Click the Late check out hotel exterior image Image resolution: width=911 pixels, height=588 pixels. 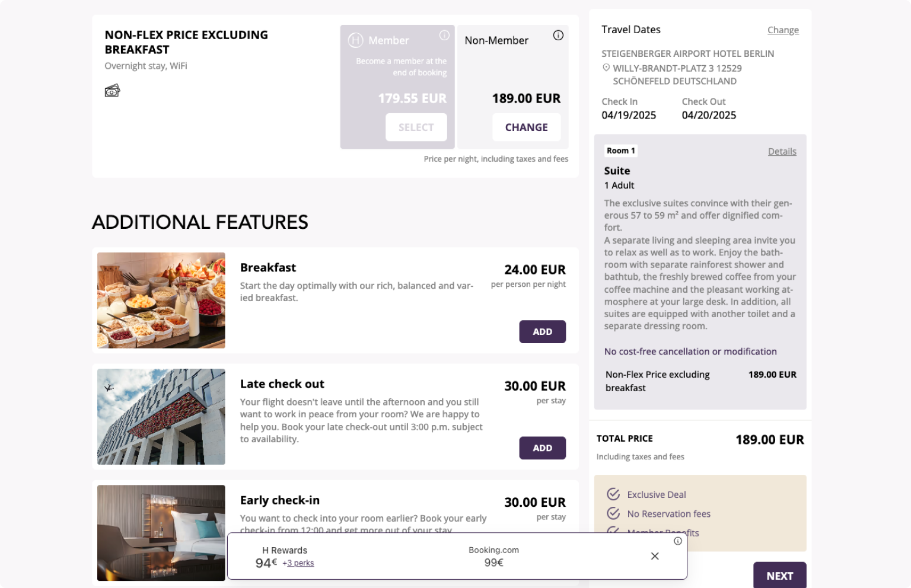tap(161, 417)
